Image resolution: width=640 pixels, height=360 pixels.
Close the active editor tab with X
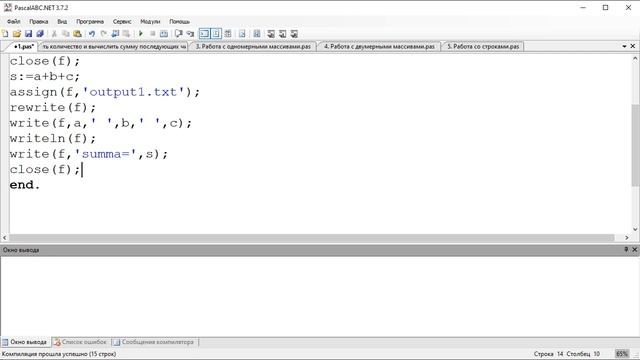pos(633,46)
